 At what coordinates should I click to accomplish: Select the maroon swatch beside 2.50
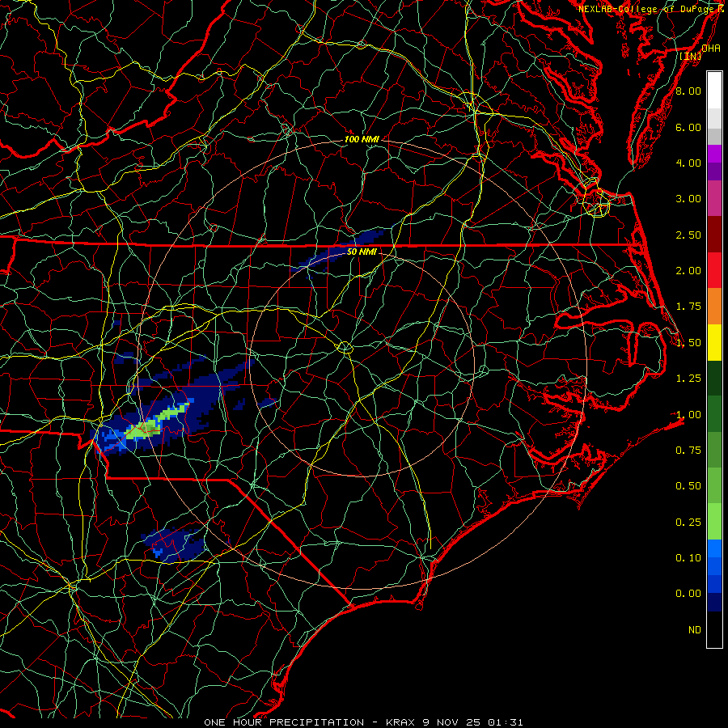[714, 235]
